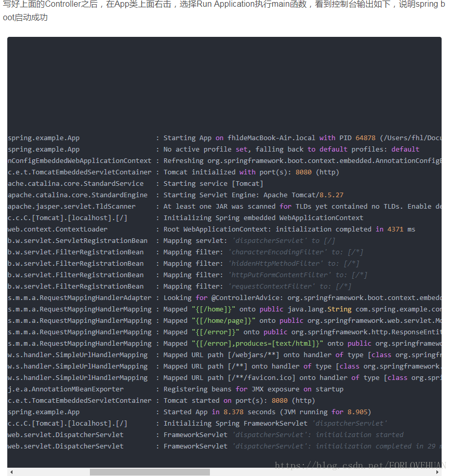Viewport: 452px width, 476px height.
Task: Click the 'requestContextFilter' mapping line
Action: tap(257, 286)
